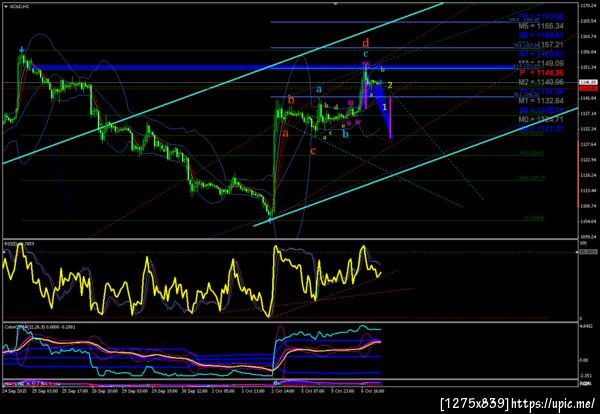Open the chart menu arrow beside GOLD,H1
The height and width of the screenshot is (414, 600).
(6, 7)
